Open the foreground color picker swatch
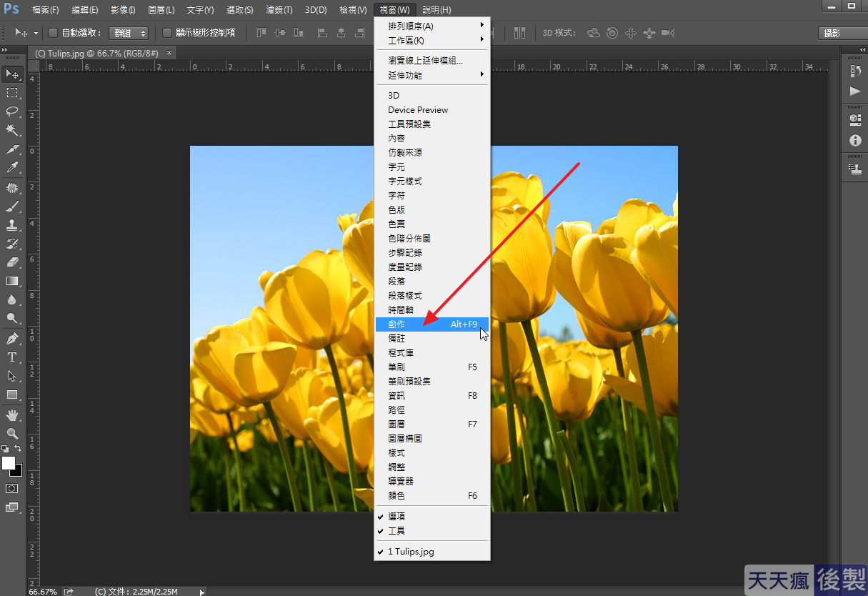Image resolution: width=868 pixels, height=596 pixels. 9,463
